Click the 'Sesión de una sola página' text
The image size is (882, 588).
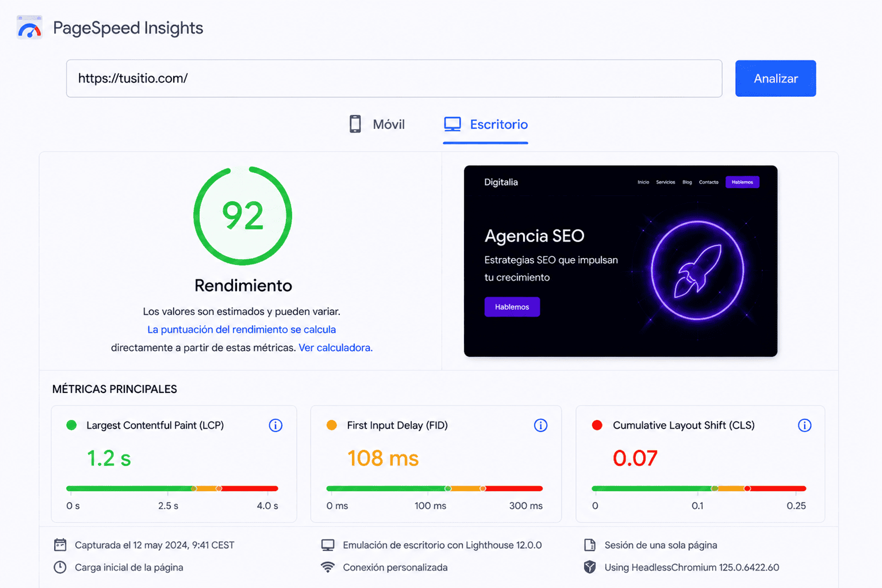pos(661,545)
